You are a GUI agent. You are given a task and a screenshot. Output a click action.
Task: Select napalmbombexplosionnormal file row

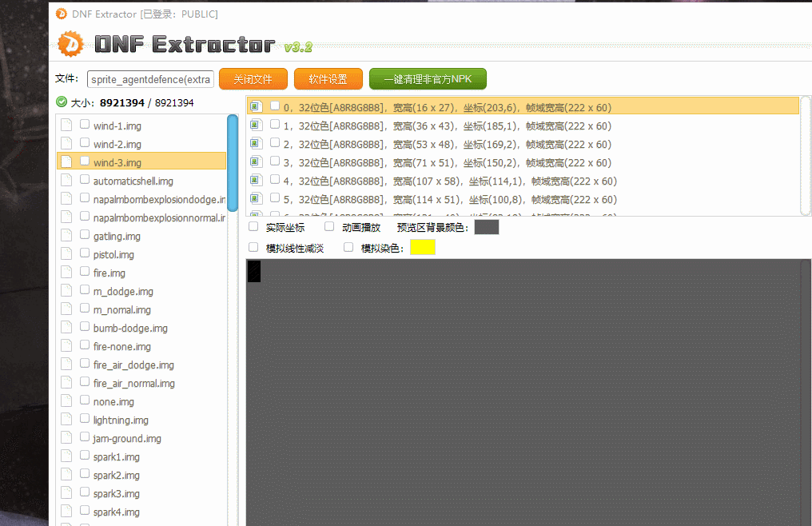141,217
